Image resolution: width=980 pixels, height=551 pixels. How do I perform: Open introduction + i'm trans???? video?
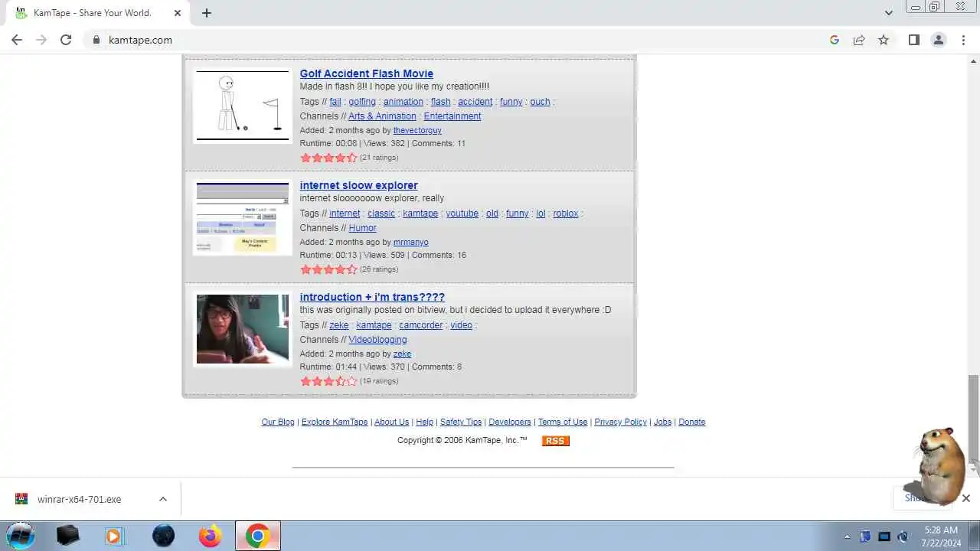coord(372,297)
